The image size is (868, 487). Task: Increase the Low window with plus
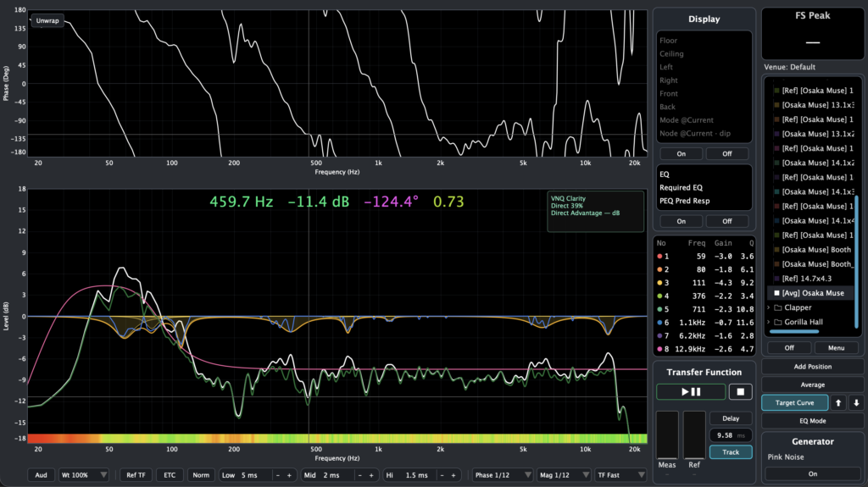pos(289,475)
